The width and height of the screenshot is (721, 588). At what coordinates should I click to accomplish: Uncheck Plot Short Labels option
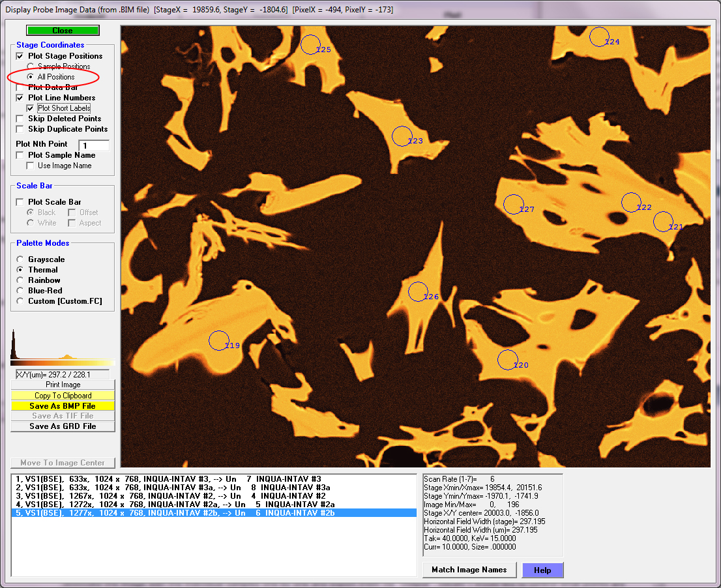pyautogui.click(x=31, y=108)
